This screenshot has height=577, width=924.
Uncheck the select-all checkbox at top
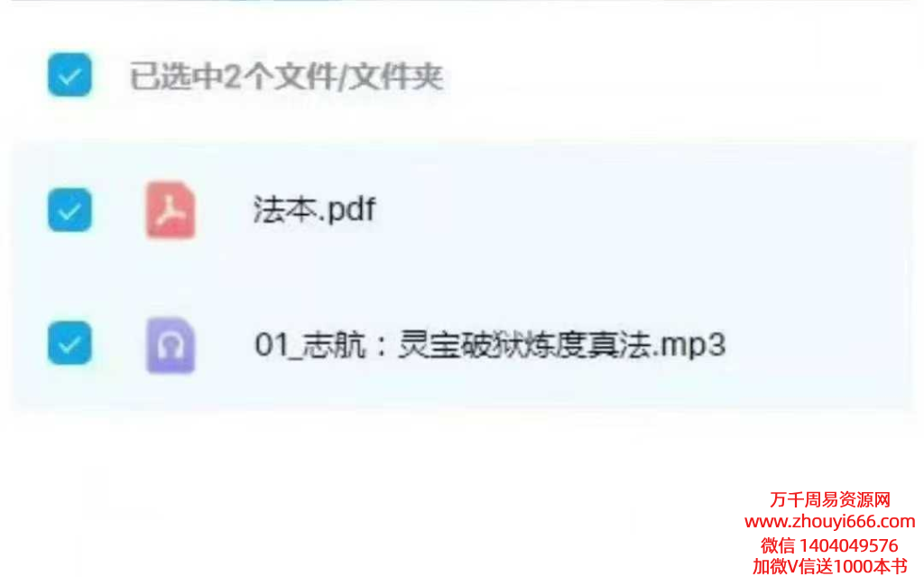pyautogui.click(x=69, y=75)
